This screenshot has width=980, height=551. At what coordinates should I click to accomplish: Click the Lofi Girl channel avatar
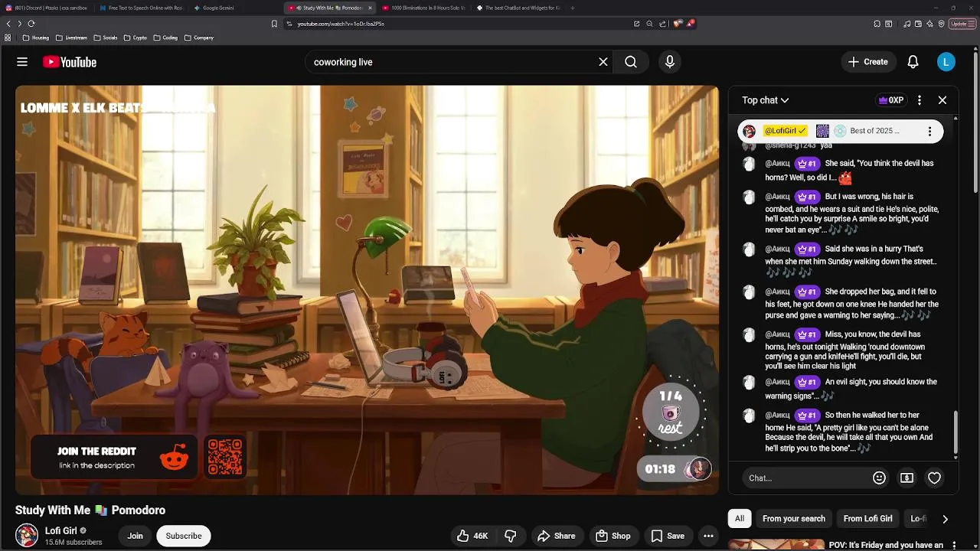tap(27, 535)
